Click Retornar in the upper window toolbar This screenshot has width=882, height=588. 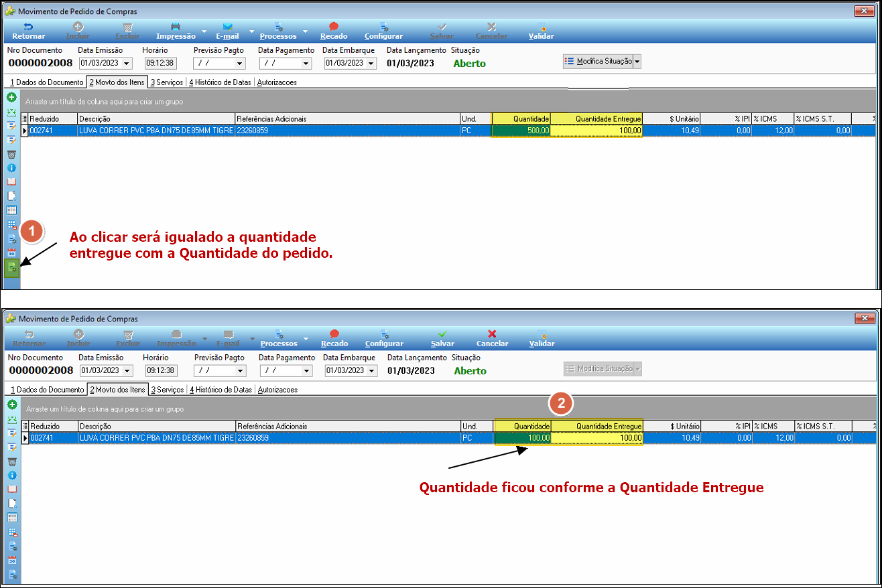pyautogui.click(x=29, y=31)
